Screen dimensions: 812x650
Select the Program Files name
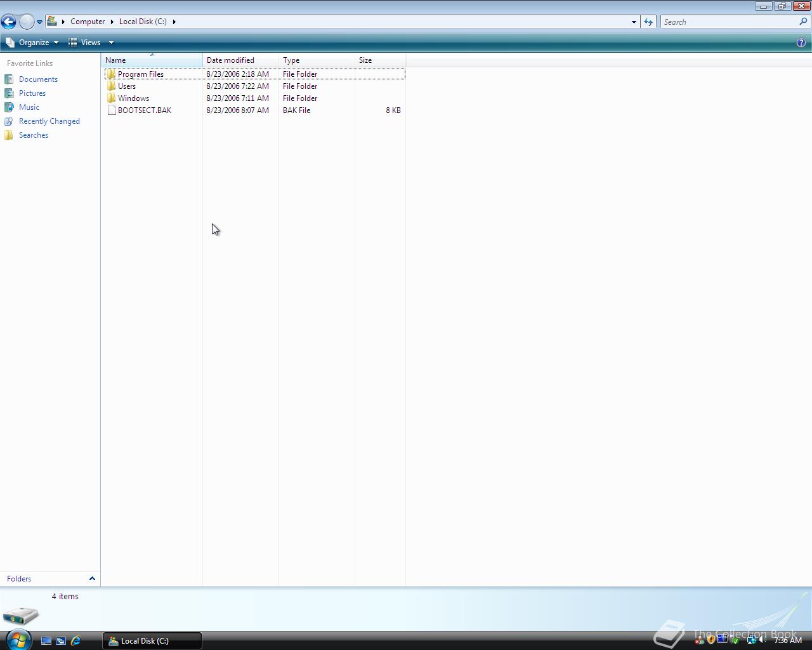click(x=141, y=74)
